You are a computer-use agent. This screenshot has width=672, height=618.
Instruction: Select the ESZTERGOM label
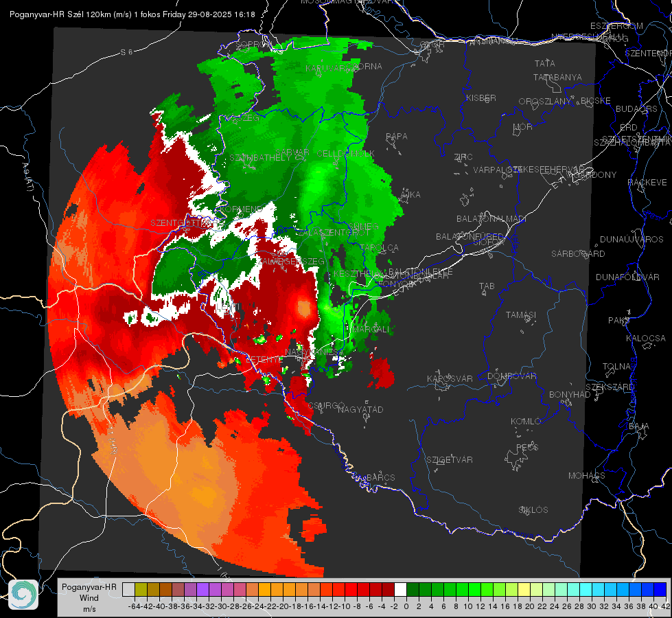(616, 26)
